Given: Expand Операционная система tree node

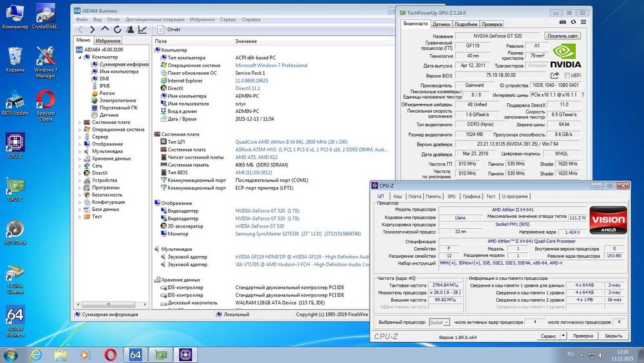Looking at the screenshot, I should [x=80, y=130].
